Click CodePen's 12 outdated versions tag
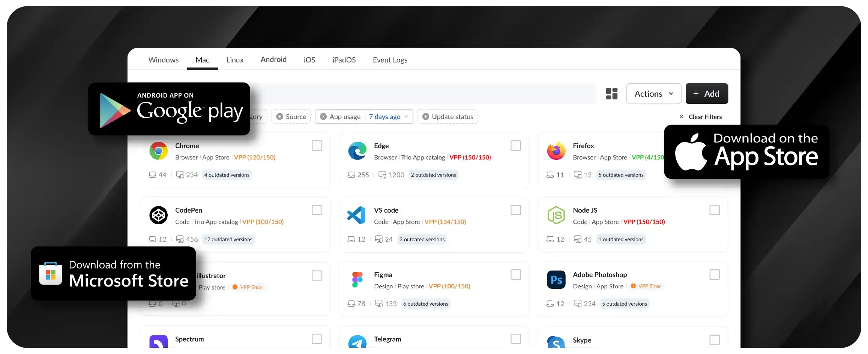Image resolution: width=868 pixels, height=354 pixels. pos(228,239)
